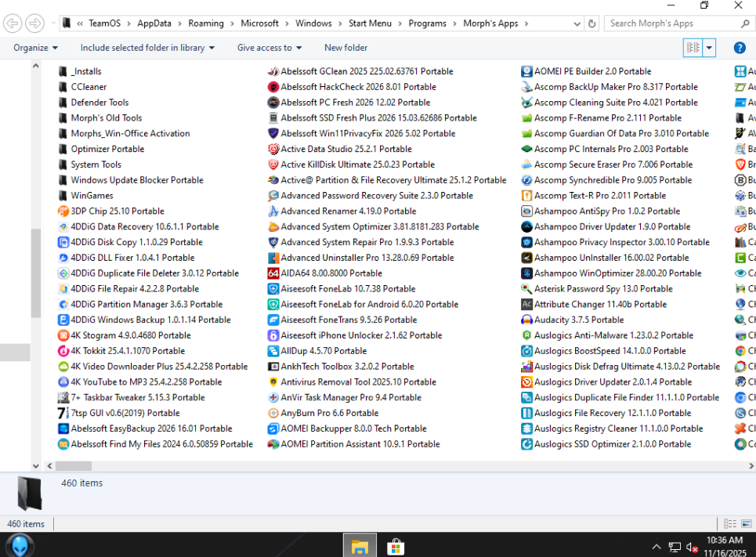The width and height of the screenshot is (756, 557).
Task: Select Windows Update Blocker Portable folder
Action: point(131,180)
